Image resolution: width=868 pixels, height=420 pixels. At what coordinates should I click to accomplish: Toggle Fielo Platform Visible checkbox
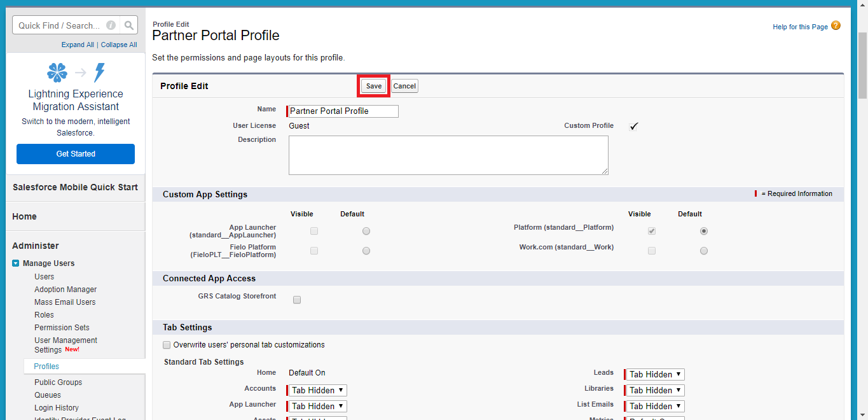point(314,251)
